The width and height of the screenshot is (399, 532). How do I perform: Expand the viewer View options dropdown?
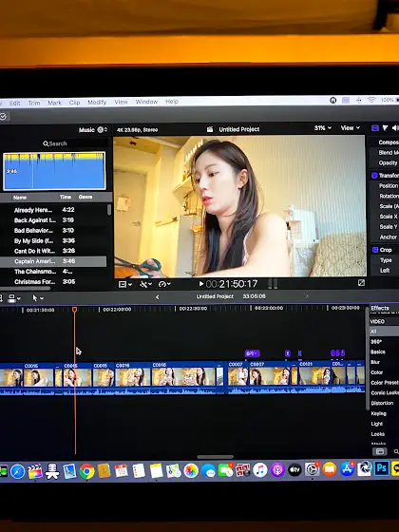tap(351, 128)
